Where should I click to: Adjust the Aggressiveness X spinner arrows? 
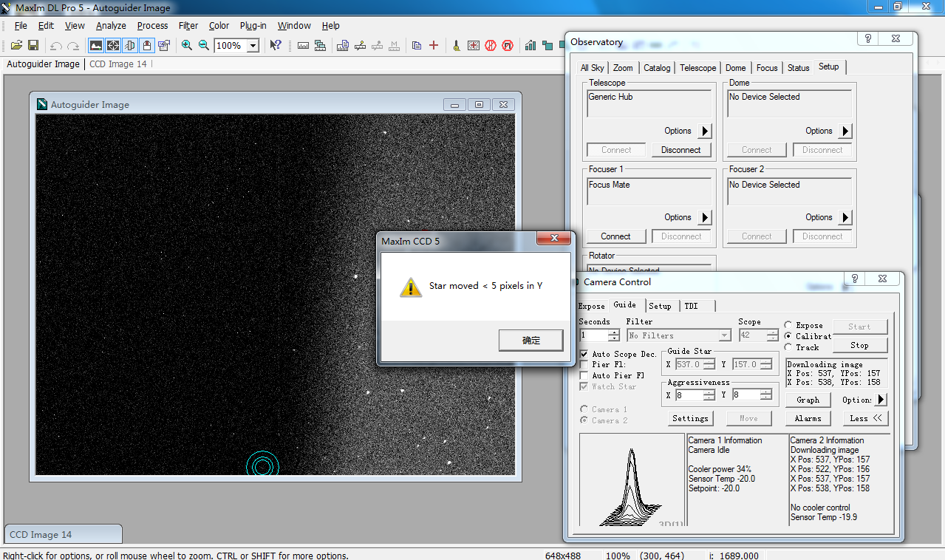(x=709, y=395)
